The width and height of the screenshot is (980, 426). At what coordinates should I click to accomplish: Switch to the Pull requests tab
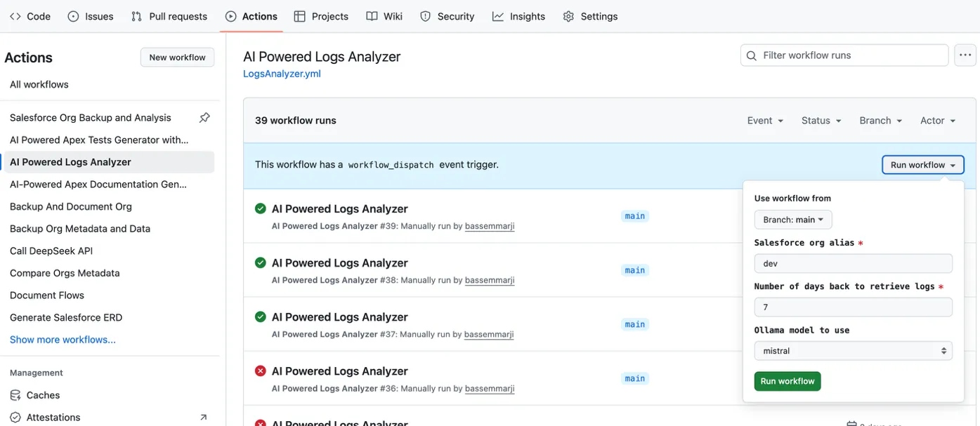click(x=169, y=16)
